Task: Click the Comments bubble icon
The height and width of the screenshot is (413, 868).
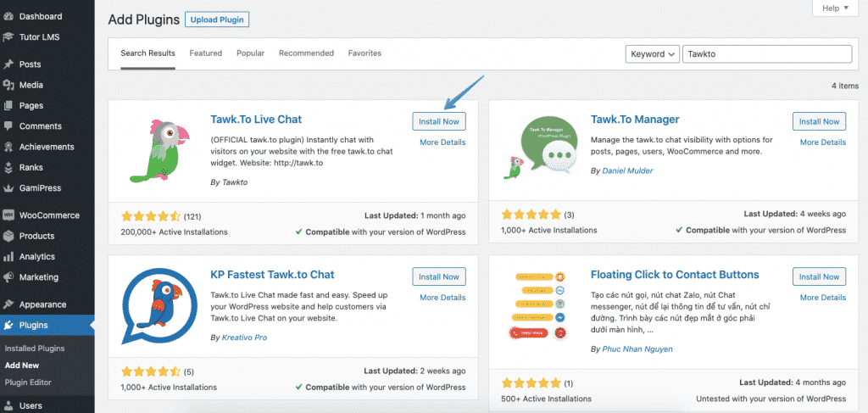Action: tap(8, 126)
